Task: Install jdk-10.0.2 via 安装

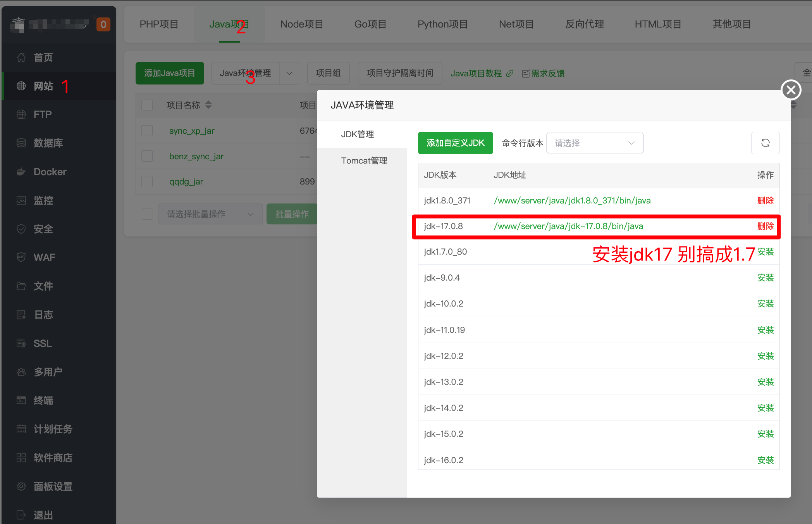Action: (765, 304)
